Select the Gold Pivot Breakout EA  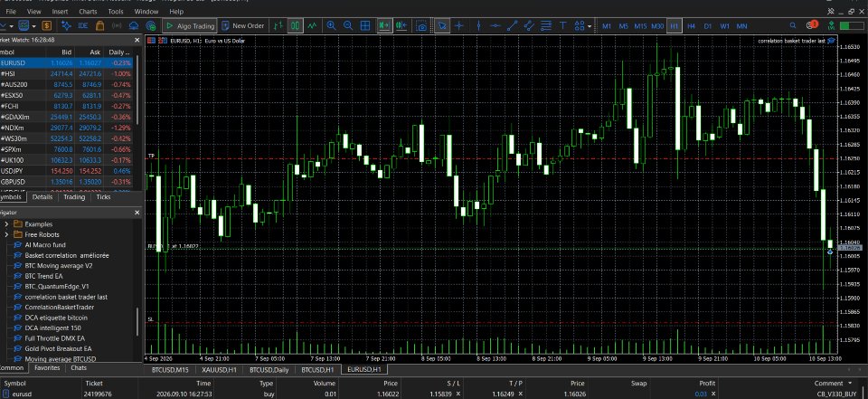[x=58, y=348]
